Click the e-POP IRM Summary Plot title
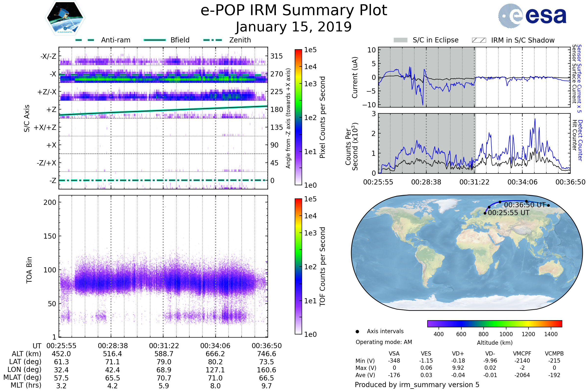 (x=294, y=11)
